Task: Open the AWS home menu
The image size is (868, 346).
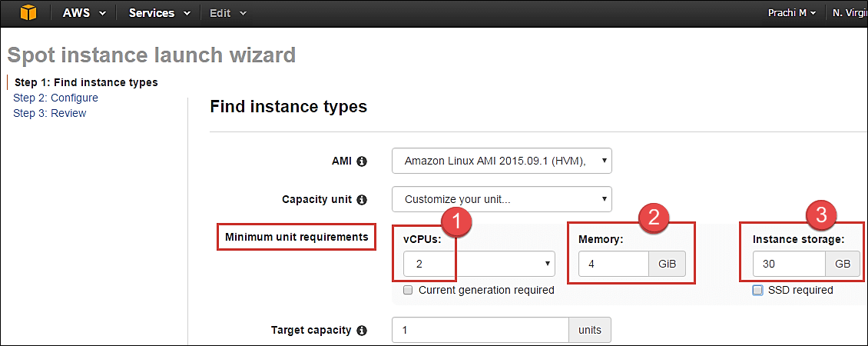Action: [84, 13]
